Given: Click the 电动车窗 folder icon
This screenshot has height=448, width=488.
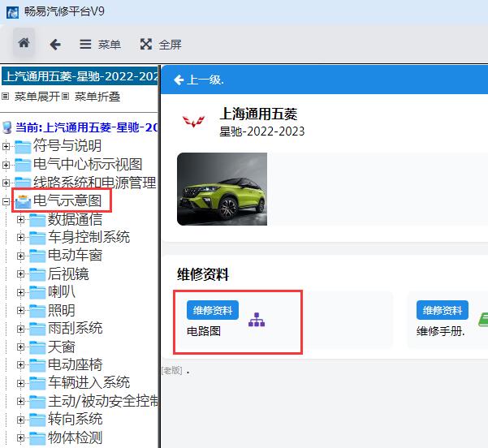Looking at the screenshot, I should click(x=37, y=256).
